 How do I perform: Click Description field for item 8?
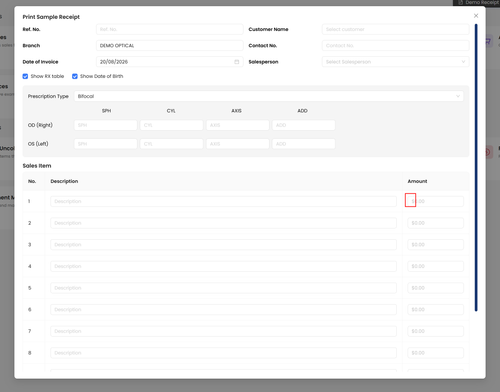(223, 353)
